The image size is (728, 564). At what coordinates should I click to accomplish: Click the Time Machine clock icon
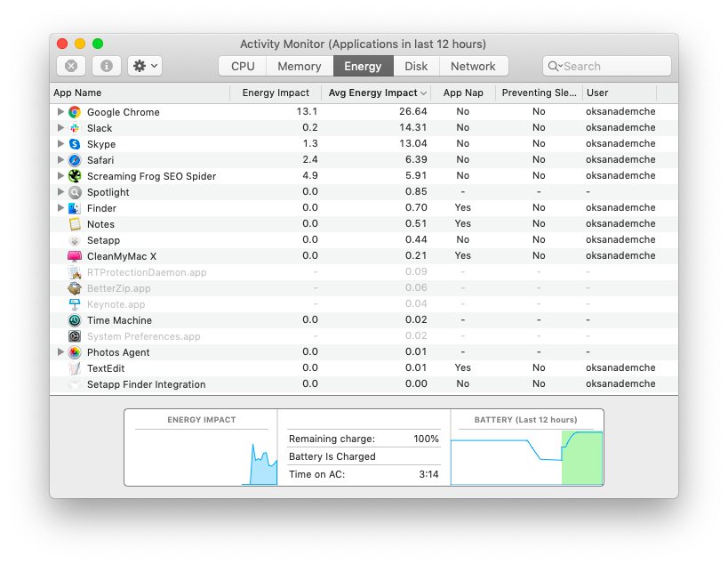pyautogui.click(x=75, y=320)
